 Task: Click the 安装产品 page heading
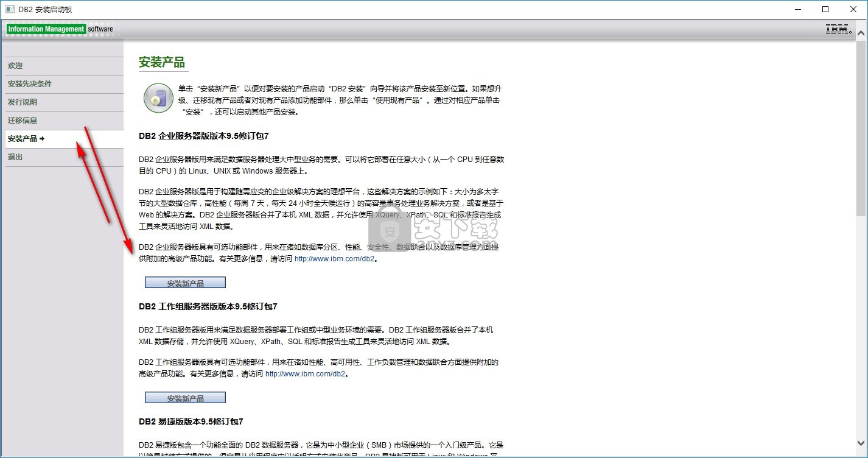162,62
